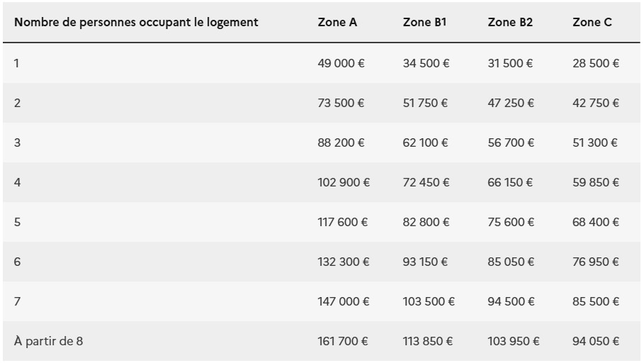Select the 117 600 € cell
The width and height of the screenshot is (644, 363).
click(x=344, y=222)
